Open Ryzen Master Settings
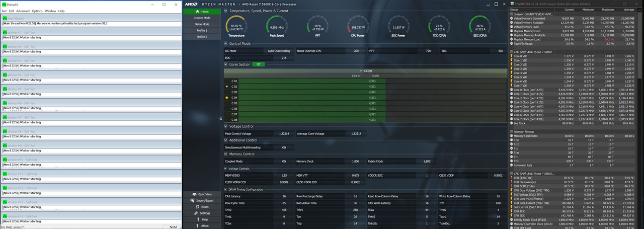This screenshot has width=644, height=229. tap(202, 213)
